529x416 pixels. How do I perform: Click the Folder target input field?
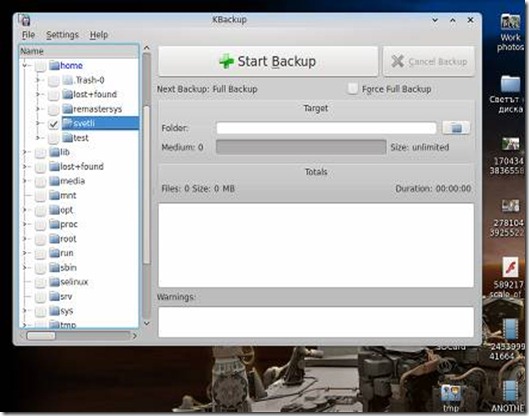click(326, 128)
